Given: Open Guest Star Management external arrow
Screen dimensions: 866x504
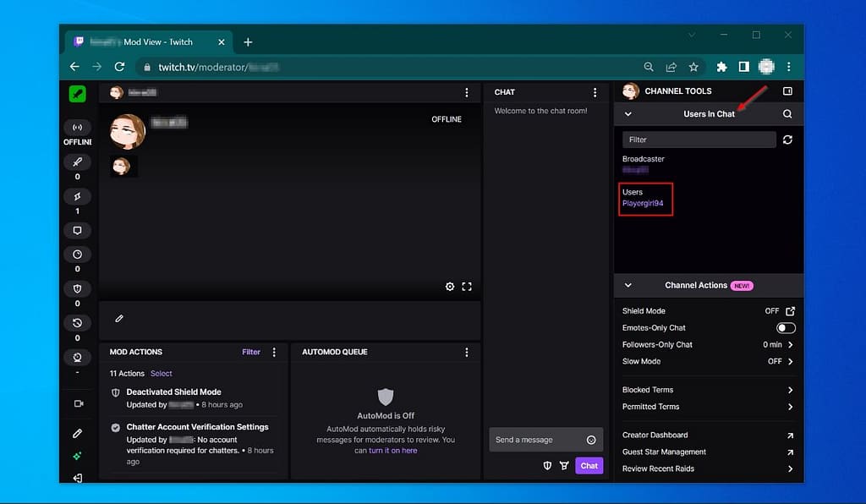Looking at the screenshot, I should (791, 452).
